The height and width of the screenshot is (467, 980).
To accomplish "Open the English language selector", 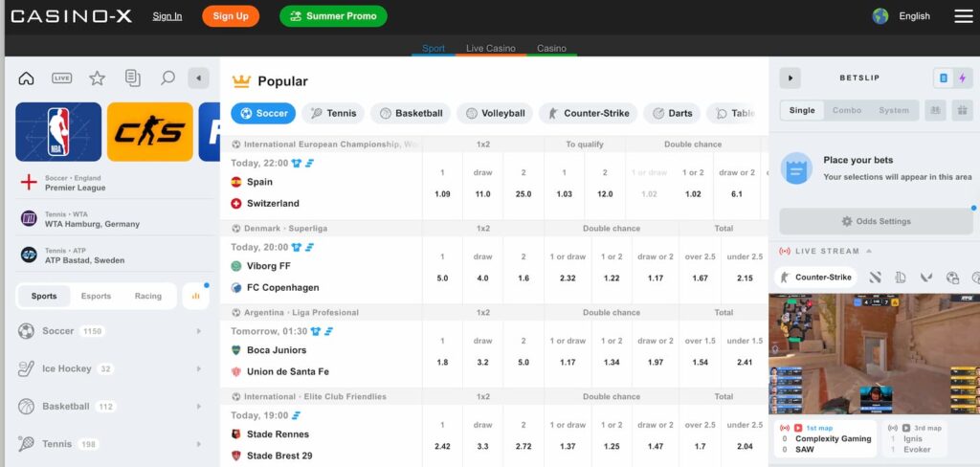I will tap(902, 16).
